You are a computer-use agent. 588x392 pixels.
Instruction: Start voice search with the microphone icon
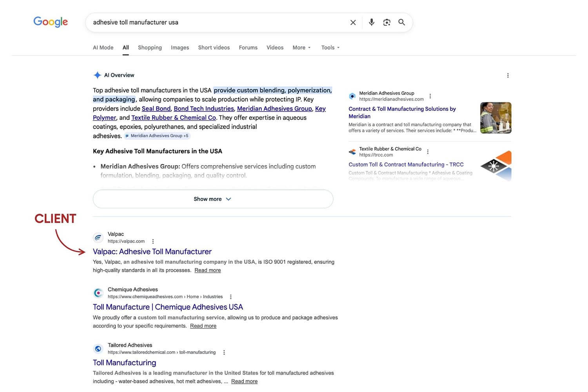pos(371,22)
